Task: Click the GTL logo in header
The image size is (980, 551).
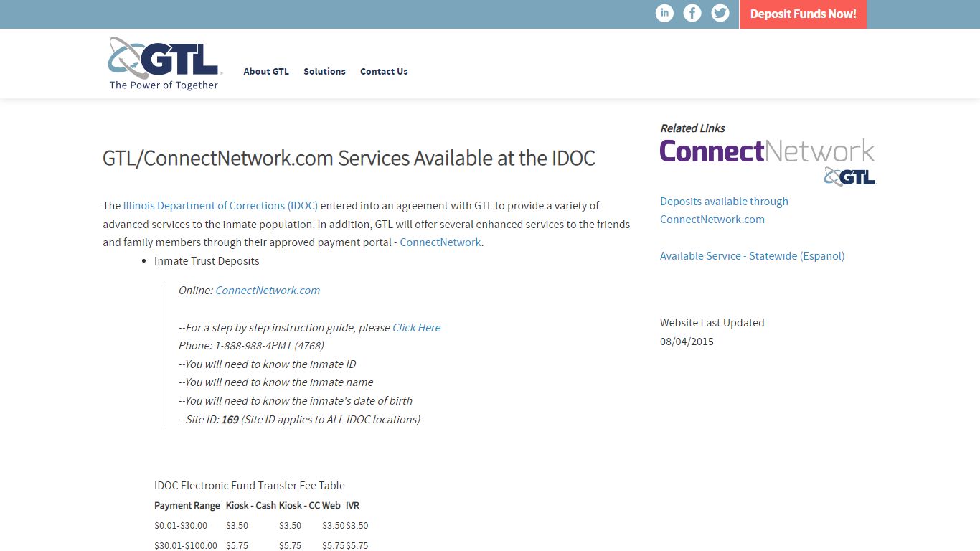Action: [x=165, y=63]
